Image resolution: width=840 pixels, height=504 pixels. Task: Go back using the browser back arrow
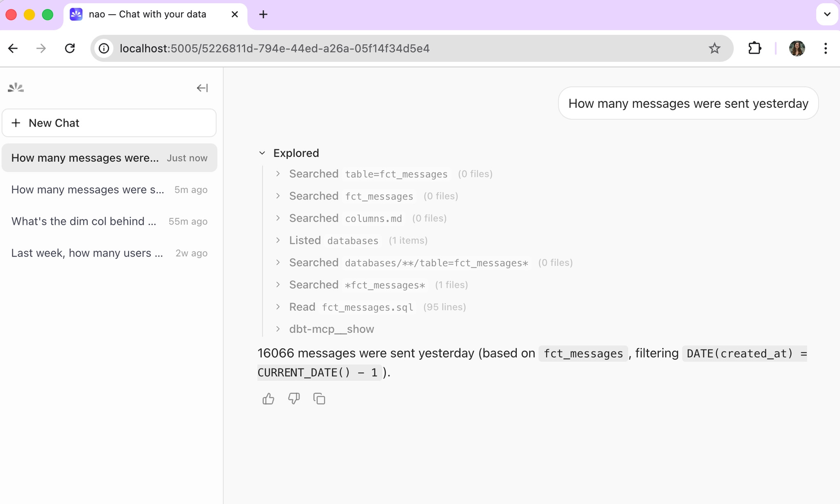(x=13, y=48)
